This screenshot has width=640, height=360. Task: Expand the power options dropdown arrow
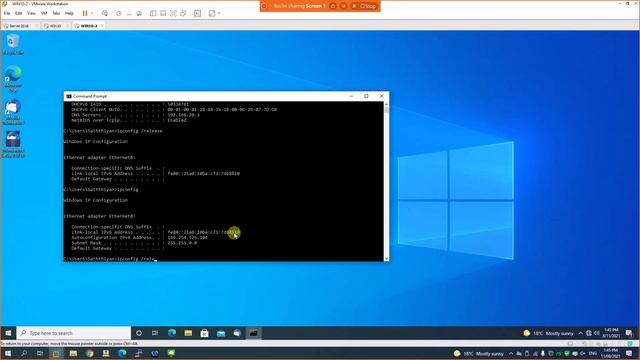click(x=92, y=13)
